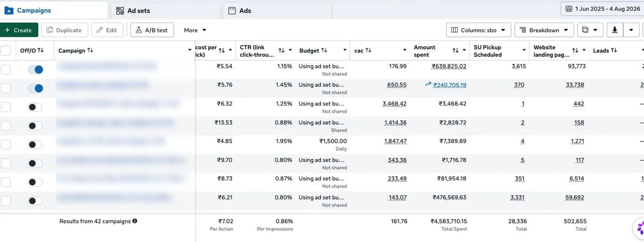The width and height of the screenshot is (644, 242).
Task: Sort by Amount spent arrows
Action: 455,51
